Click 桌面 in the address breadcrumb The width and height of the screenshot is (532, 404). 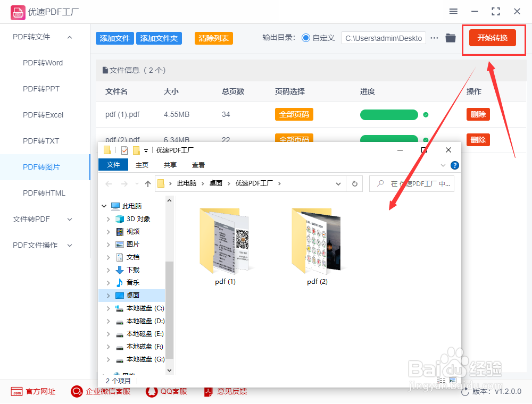[x=215, y=183]
